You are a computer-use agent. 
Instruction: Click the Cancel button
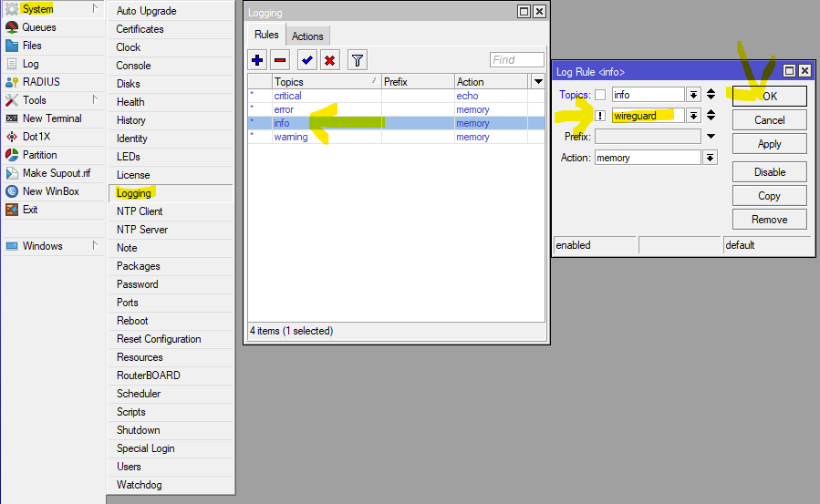pos(769,120)
